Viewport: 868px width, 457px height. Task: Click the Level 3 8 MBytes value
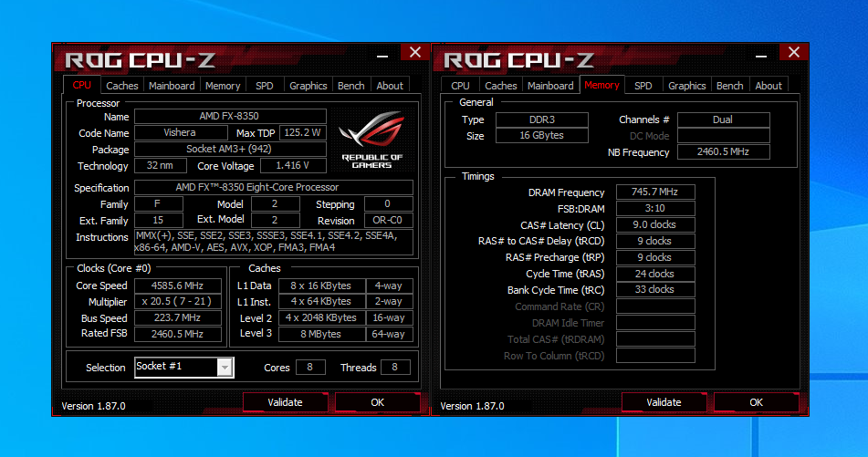point(321,334)
